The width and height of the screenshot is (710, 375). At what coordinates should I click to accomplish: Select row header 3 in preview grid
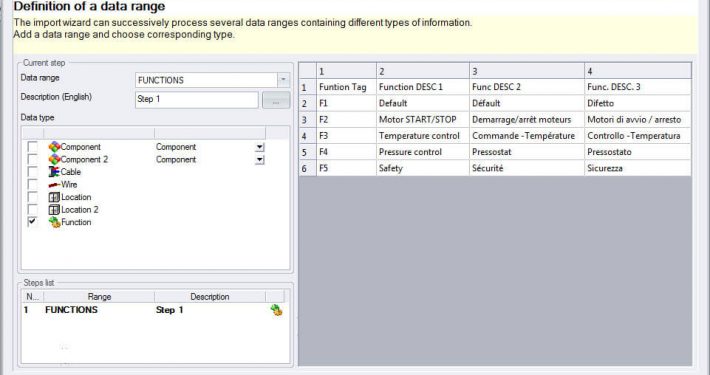(x=307, y=120)
